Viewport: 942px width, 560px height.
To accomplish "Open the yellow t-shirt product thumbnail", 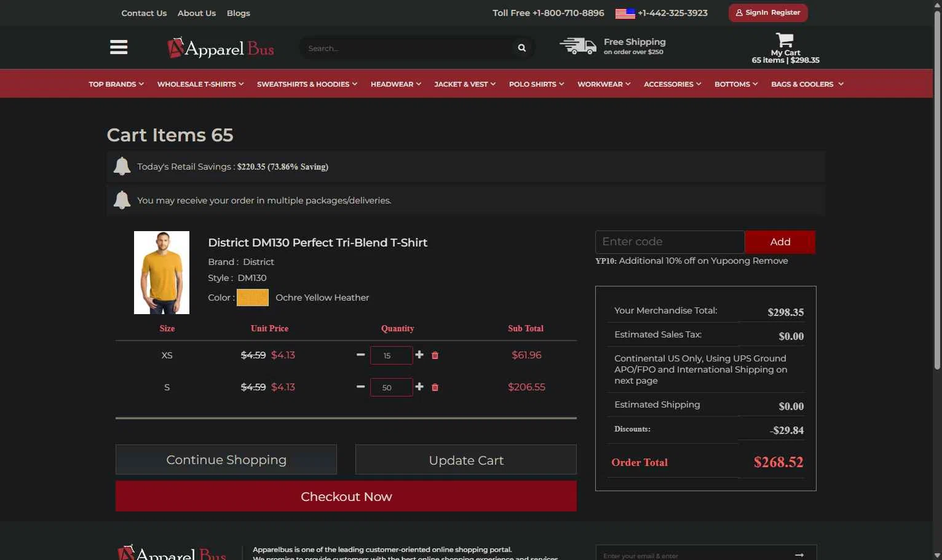I will click(x=162, y=272).
